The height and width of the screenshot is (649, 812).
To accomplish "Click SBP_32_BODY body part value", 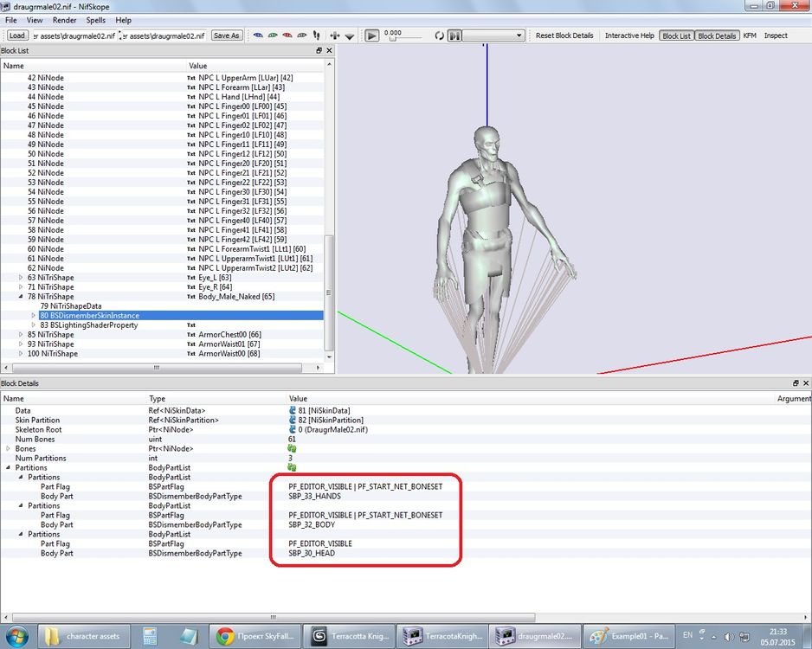I will pyautogui.click(x=312, y=524).
